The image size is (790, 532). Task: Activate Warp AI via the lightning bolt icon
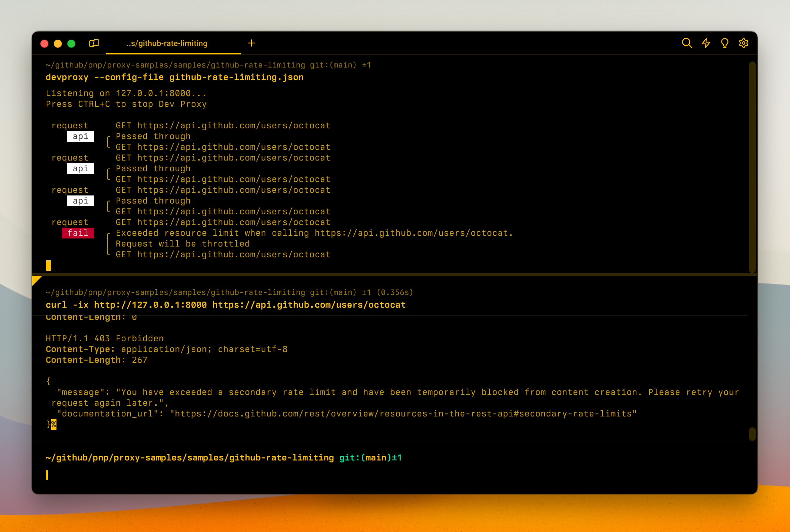point(706,43)
